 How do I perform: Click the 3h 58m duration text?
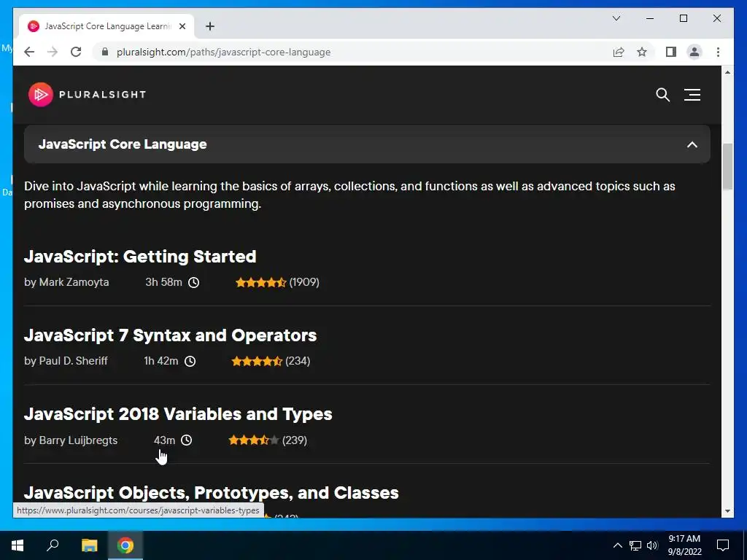click(163, 282)
